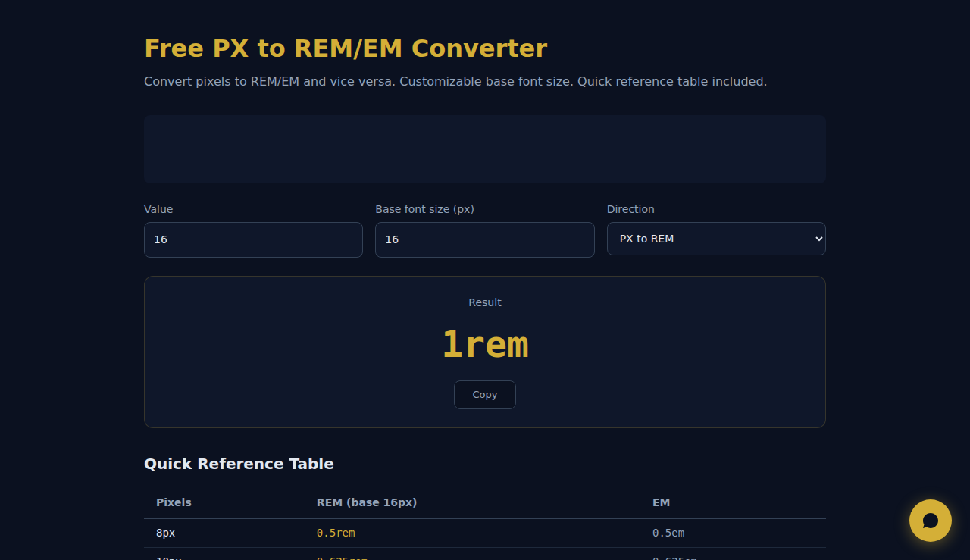
Task: Click the Free PX to REM/EM Converter title
Action: 346,48
